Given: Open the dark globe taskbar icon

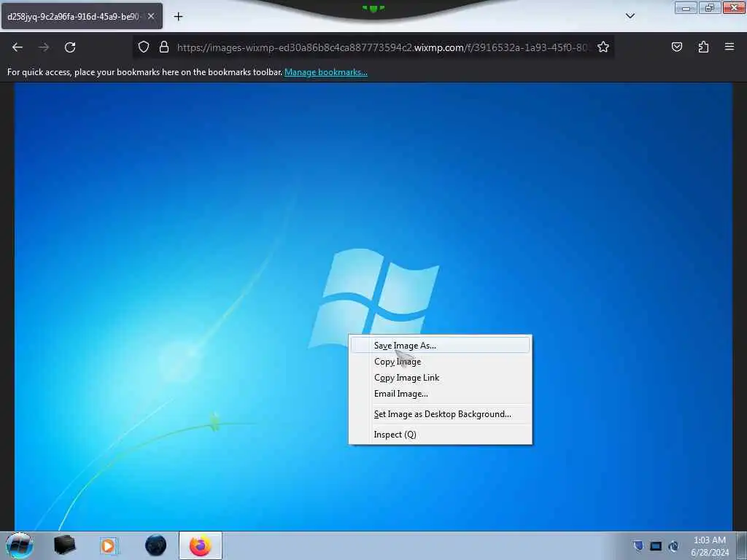Looking at the screenshot, I should click(x=155, y=545).
